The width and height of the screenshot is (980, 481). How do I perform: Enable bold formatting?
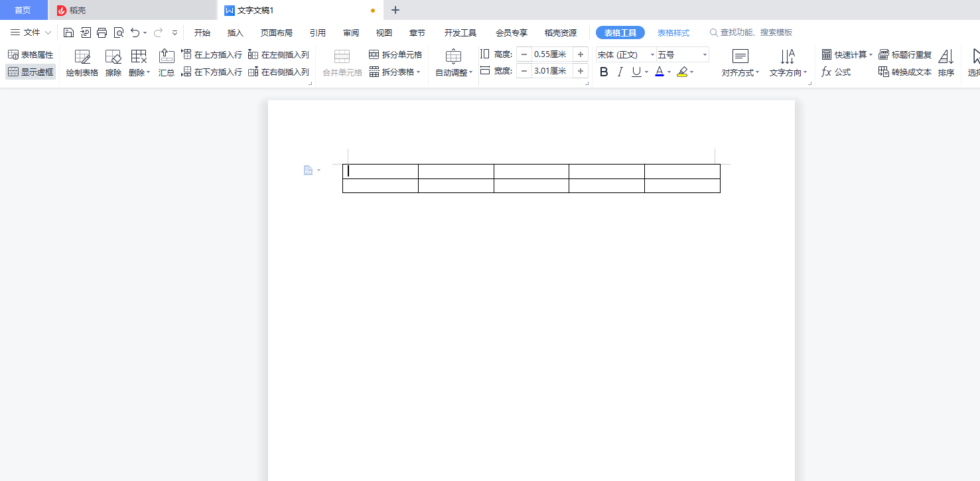click(603, 71)
